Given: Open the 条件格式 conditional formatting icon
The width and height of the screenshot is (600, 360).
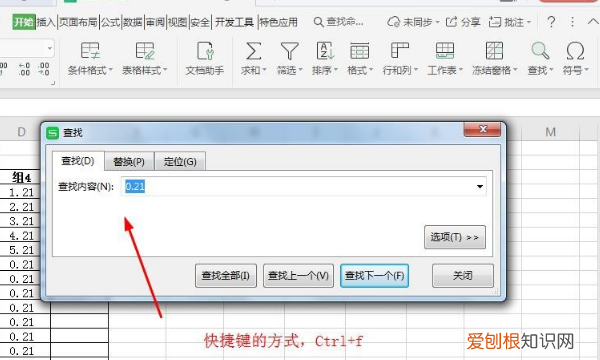Looking at the screenshot, I should click(x=90, y=51).
